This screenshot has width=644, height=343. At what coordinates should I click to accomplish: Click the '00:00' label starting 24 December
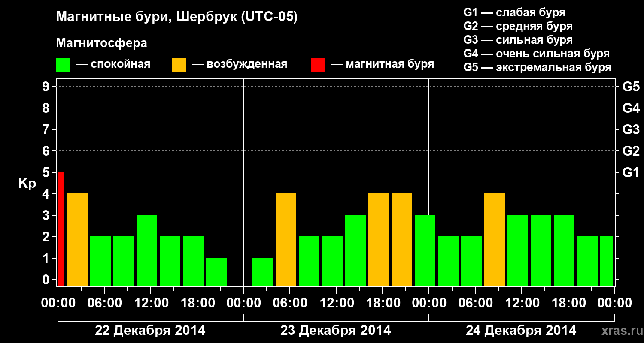coord(429,303)
